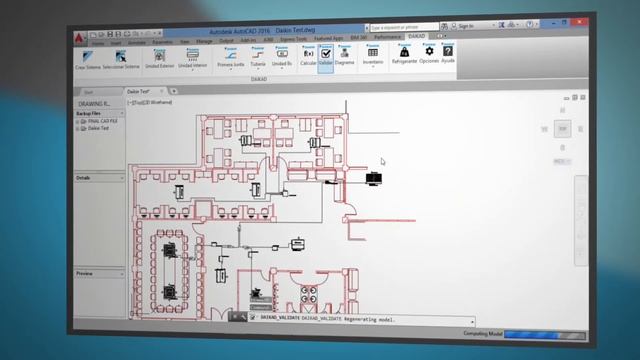Viewport: 640px width, 360px height.
Task: Select FINAL CAD FILE in backup list
Action: (102, 121)
